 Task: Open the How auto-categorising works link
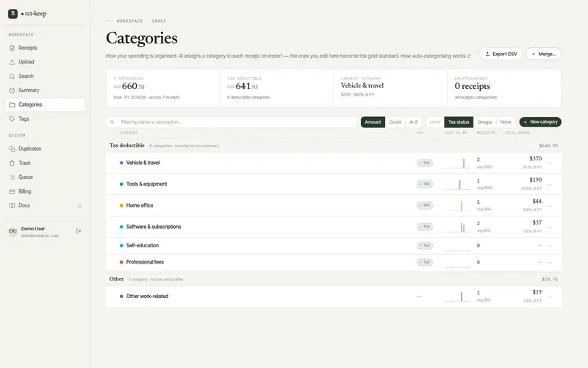[x=435, y=56]
